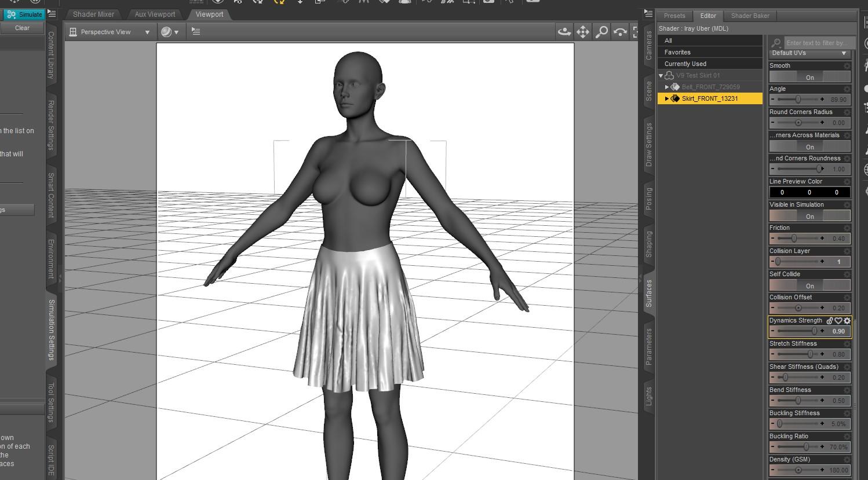Select the Viewport tab
The image size is (868, 480).
coord(209,14)
